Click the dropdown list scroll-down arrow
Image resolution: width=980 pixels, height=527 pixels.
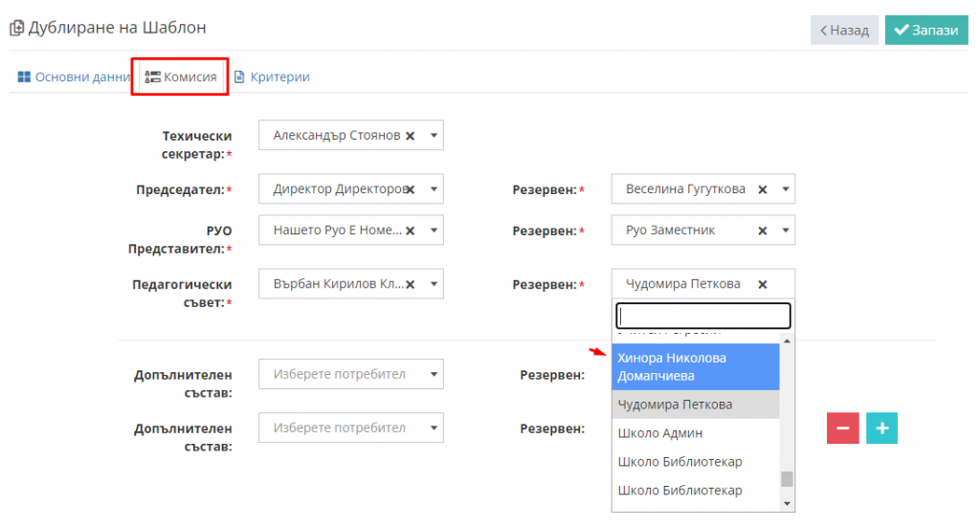787,503
